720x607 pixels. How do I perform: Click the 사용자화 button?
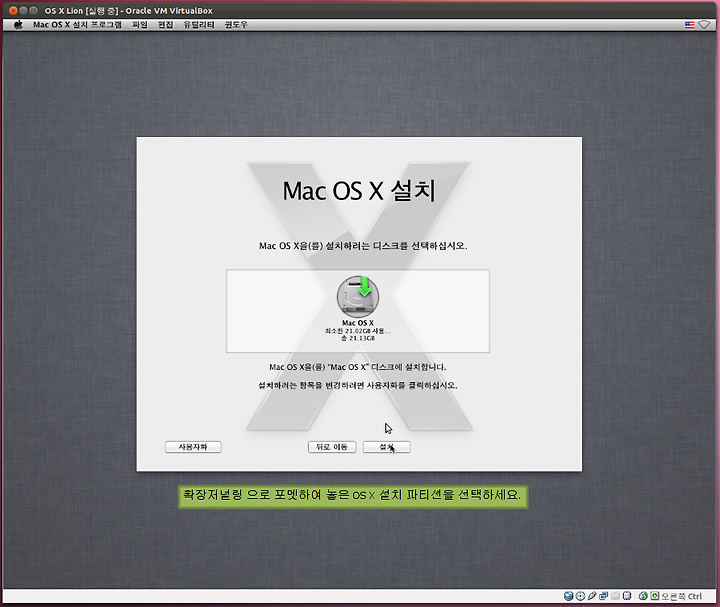tap(193, 447)
